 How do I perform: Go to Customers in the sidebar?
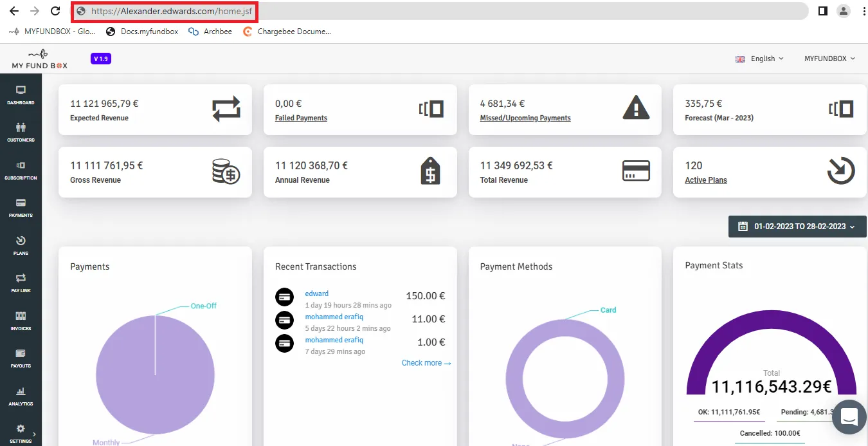click(21, 133)
